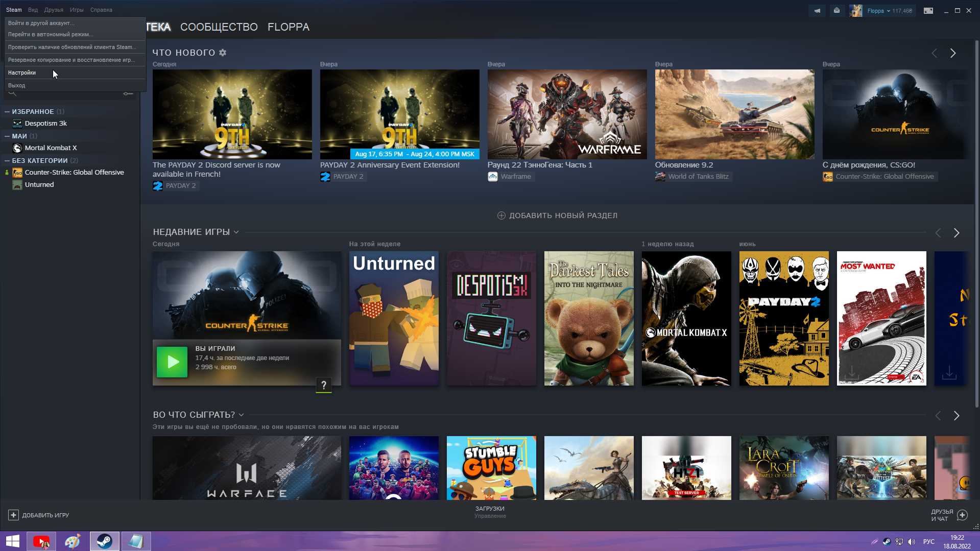Click the 117,46€ wallet balance

point(902,11)
